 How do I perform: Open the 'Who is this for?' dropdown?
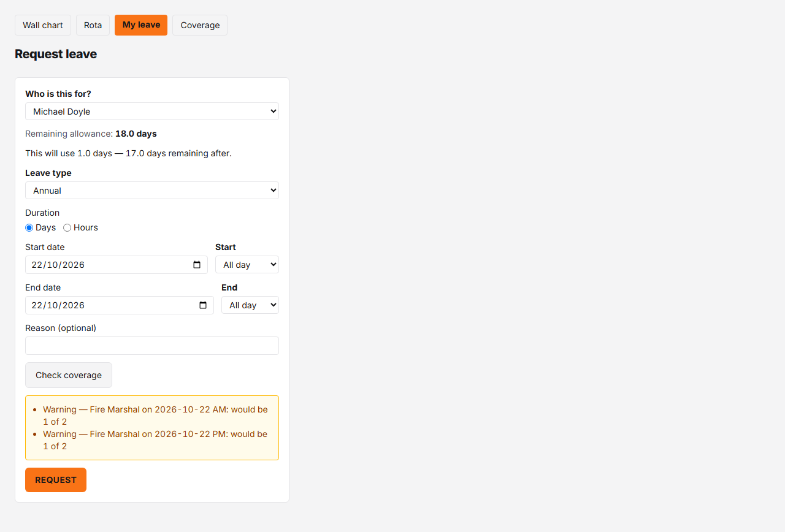coord(152,112)
